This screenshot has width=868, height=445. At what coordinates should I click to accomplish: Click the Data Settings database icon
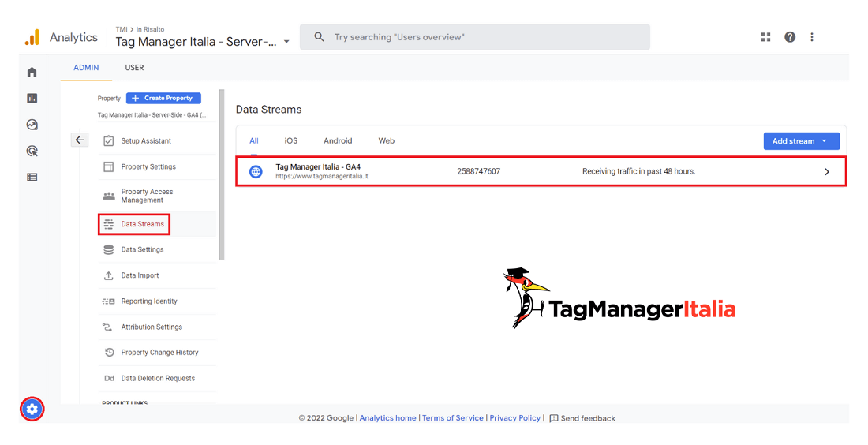click(109, 249)
